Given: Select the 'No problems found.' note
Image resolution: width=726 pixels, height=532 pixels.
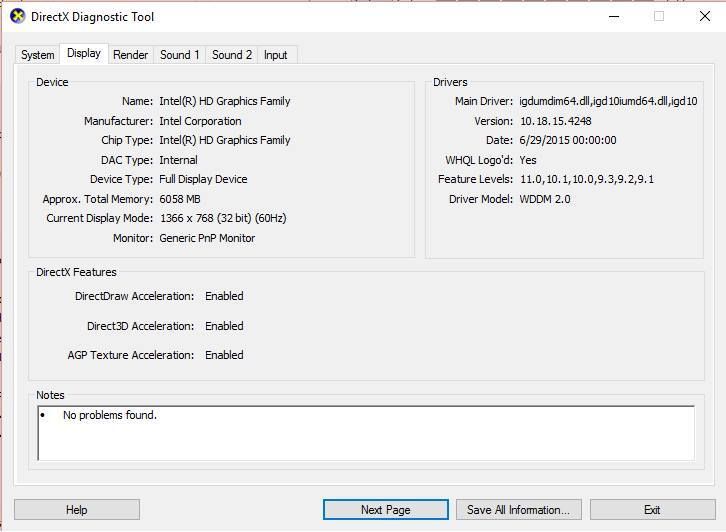Looking at the screenshot, I should [x=110, y=415].
